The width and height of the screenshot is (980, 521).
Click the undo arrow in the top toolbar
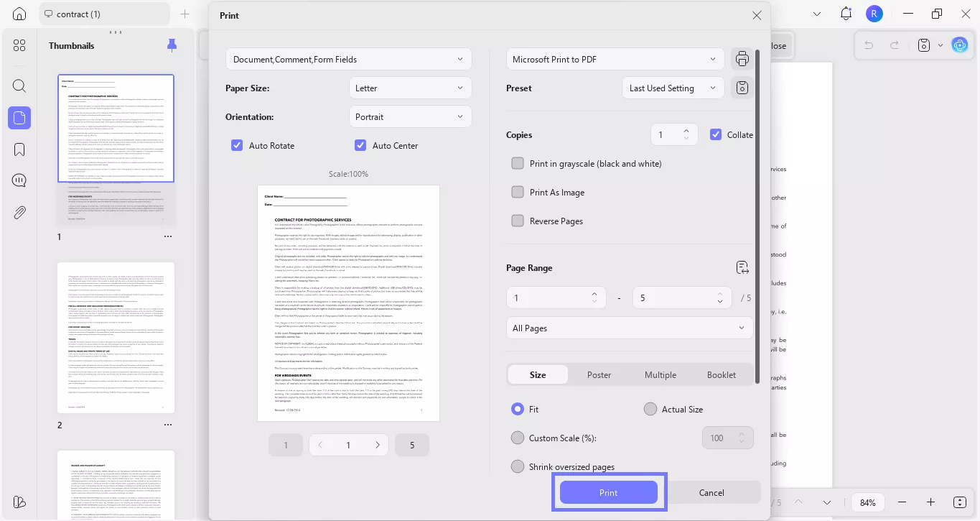point(869,45)
